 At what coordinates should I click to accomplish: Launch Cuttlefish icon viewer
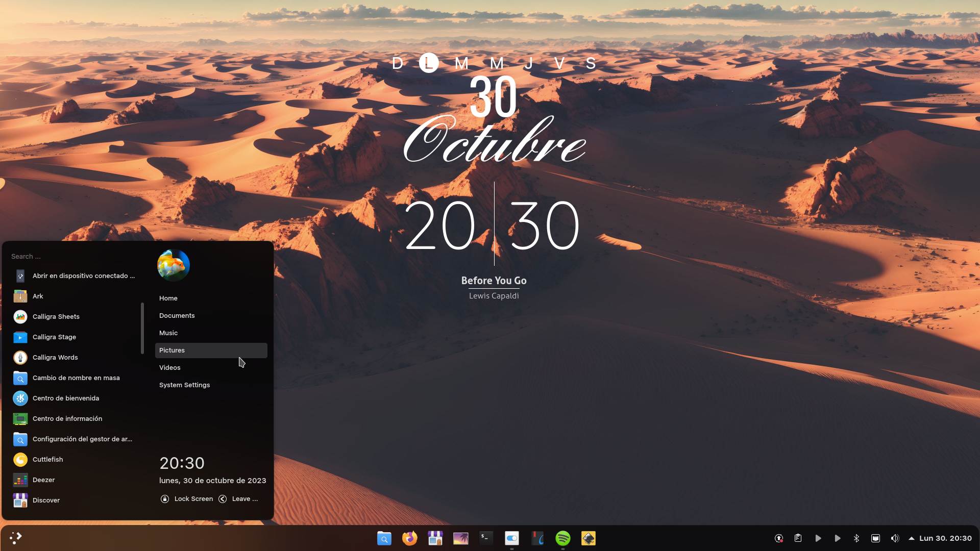tap(76, 460)
